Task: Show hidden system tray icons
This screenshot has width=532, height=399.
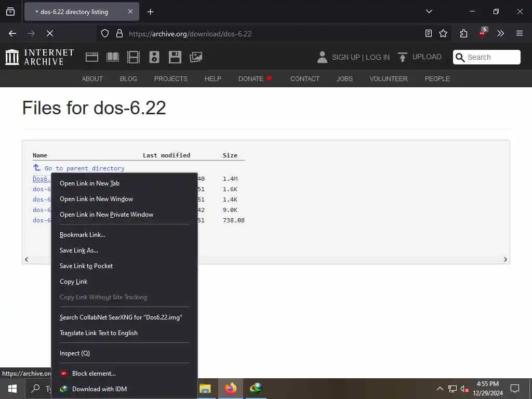Action: coord(440,389)
